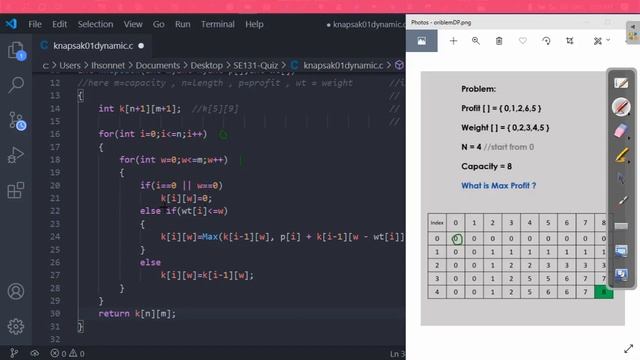Click the Ihsonnet breadcrumb segment
Screen dimensions: 640x360
[x=108, y=65]
